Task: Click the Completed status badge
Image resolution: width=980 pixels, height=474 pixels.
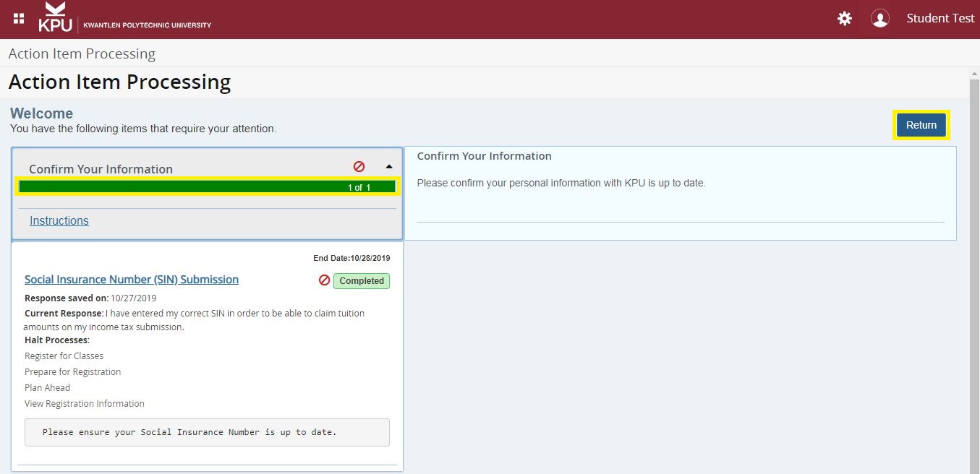Action: (362, 281)
